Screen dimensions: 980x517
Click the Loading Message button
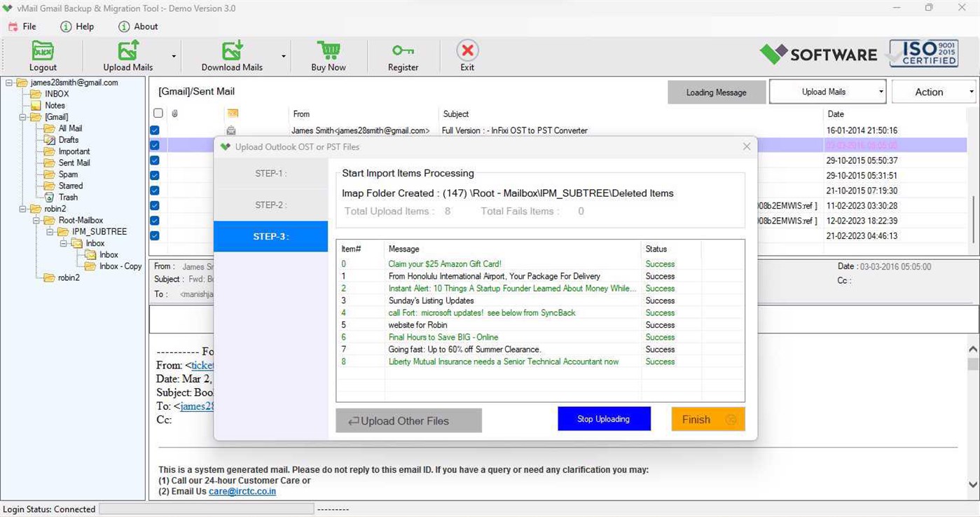click(x=717, y=92)
